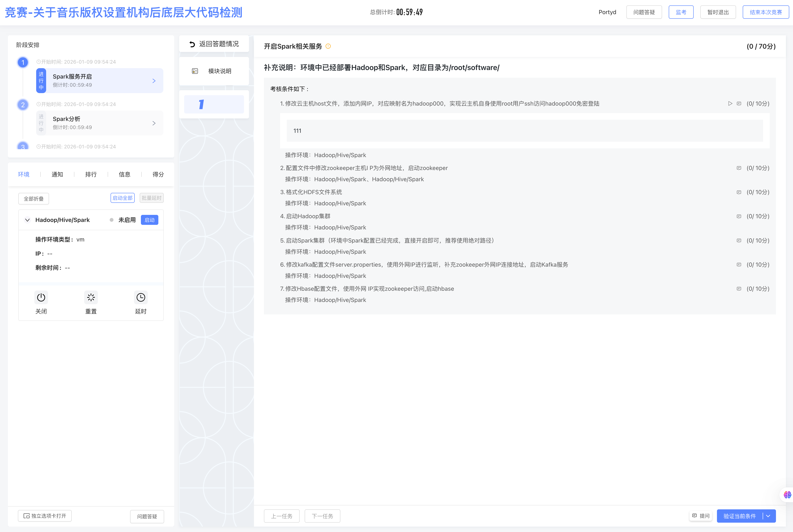
Task: Click the floating brain assistant icon
Action: click(x=787, y=495)
